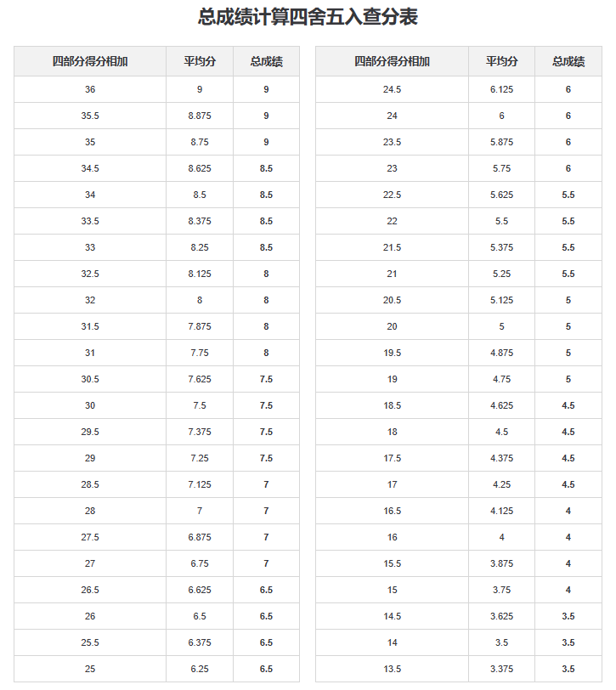Image resolution: width=616 pixels, height=690 pixels.
Task: Click the left table 总成绩 header
Action: click(x=266, y=61)
